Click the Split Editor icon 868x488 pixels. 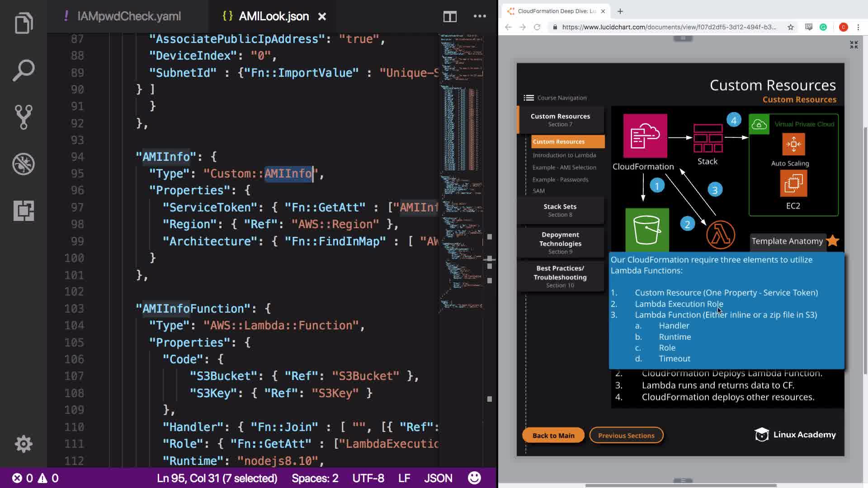click(449, 17)
